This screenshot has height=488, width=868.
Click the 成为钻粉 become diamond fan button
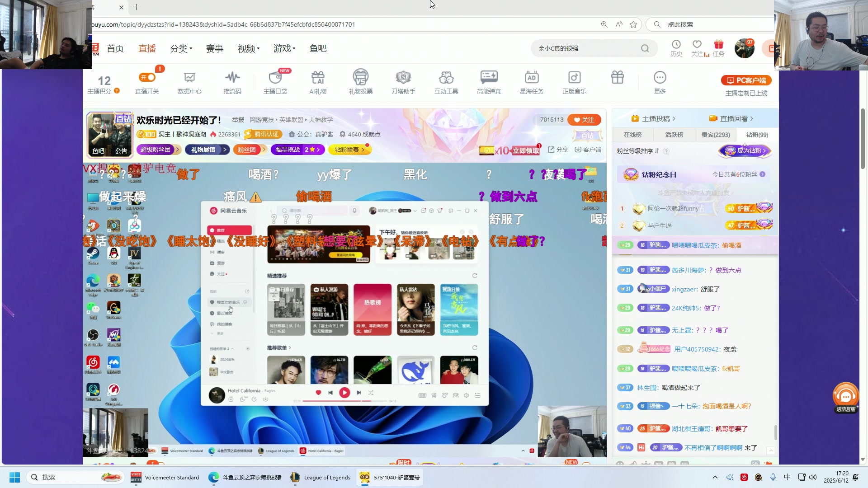click(x=745, y=151)
